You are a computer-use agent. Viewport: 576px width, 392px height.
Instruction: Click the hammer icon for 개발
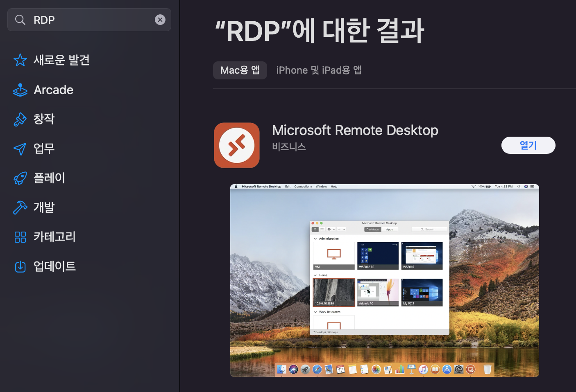[20, 207]
